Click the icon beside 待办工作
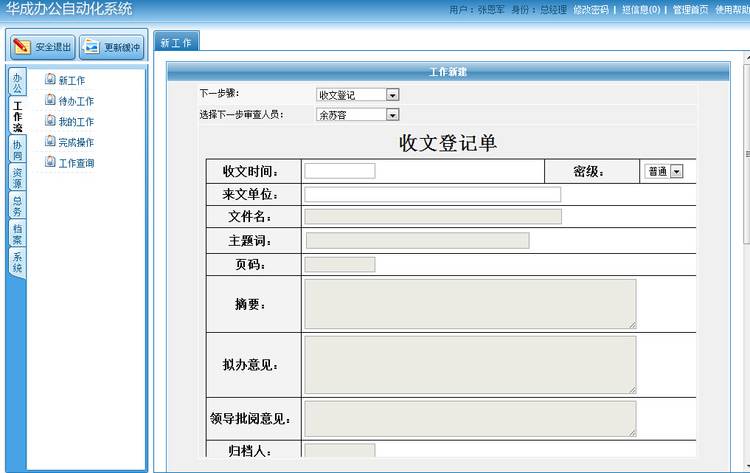The height and width of the screenshot is (473, 750). tap(50, 99)
